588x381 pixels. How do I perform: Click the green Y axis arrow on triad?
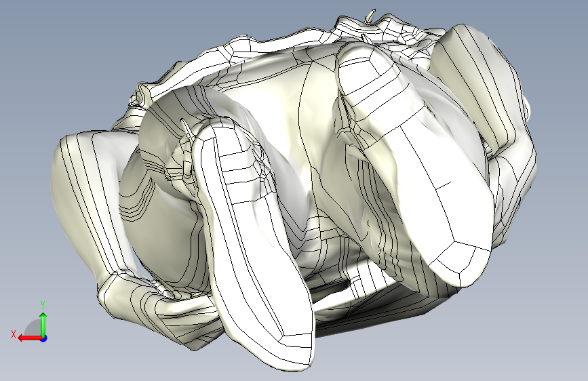[43, 324]
